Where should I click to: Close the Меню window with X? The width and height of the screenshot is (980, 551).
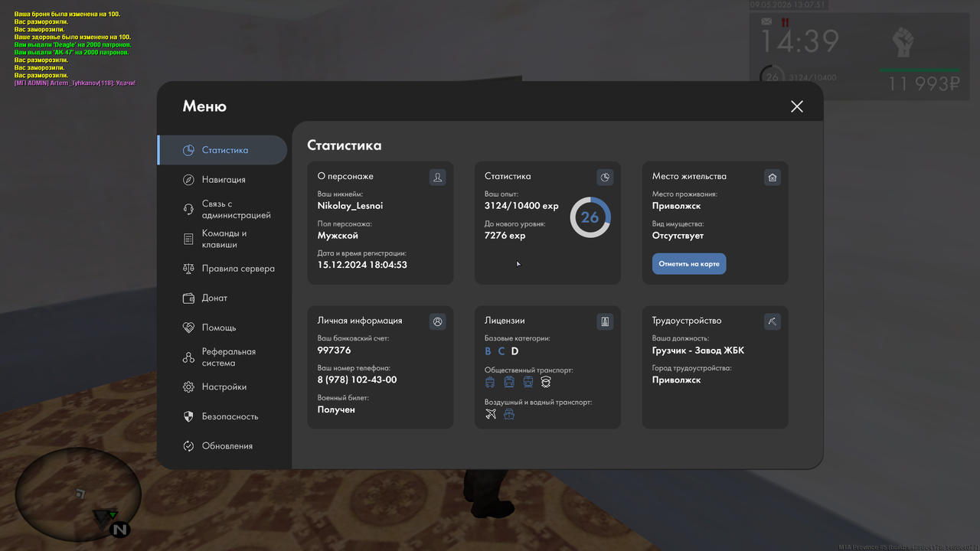click(797, 106)
